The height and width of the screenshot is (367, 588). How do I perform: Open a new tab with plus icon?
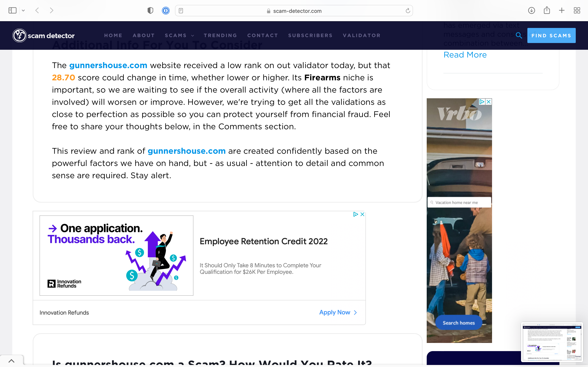point(562,10)
